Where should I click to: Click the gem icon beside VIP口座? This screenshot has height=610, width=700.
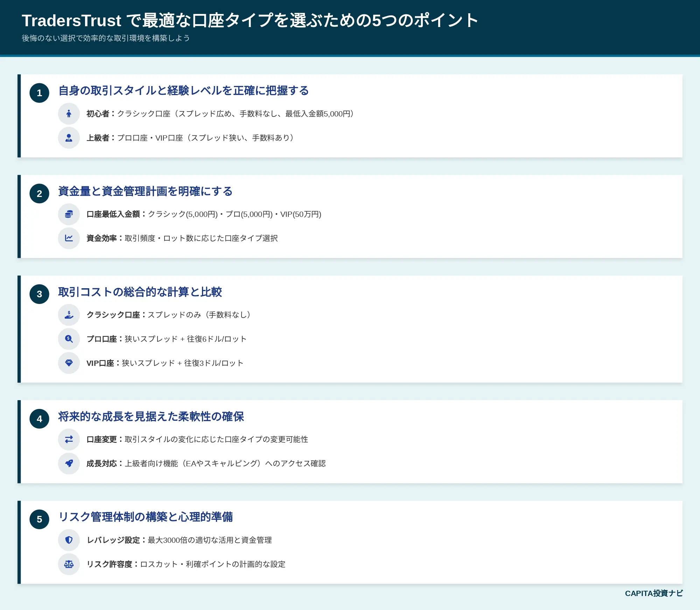69,363
